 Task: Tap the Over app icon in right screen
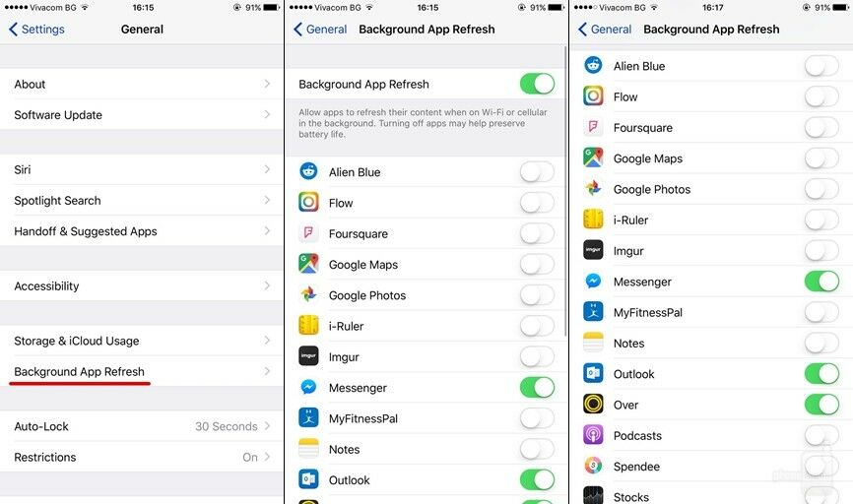tap(593, 405)
